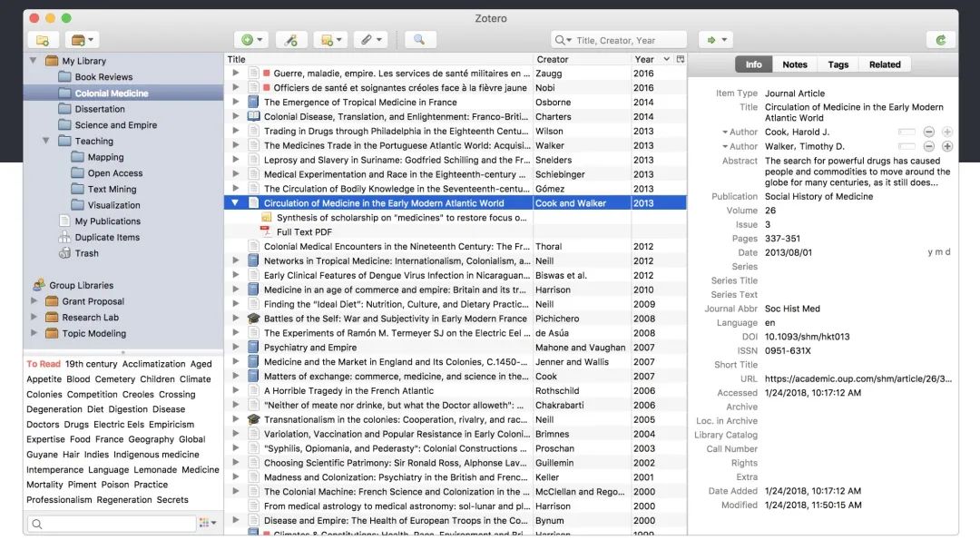980x550 pixels.
Task: Click the Sync with Zotero button
Action: 941,40
